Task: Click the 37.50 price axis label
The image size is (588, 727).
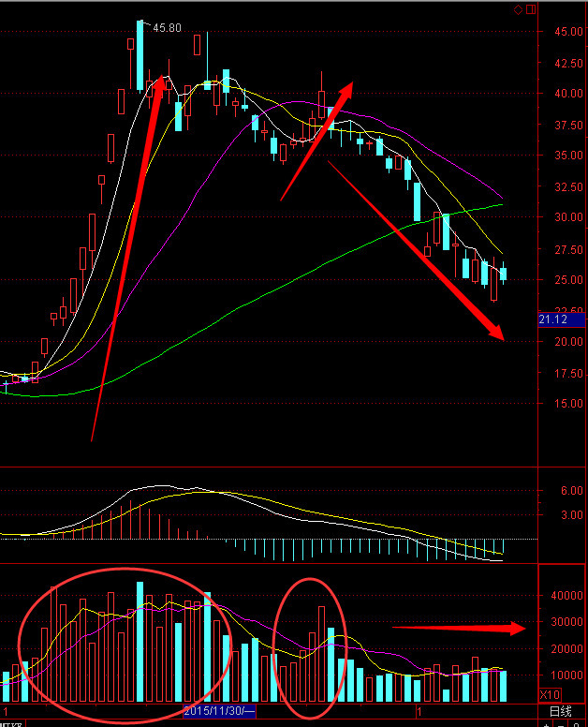Action: 568,126
